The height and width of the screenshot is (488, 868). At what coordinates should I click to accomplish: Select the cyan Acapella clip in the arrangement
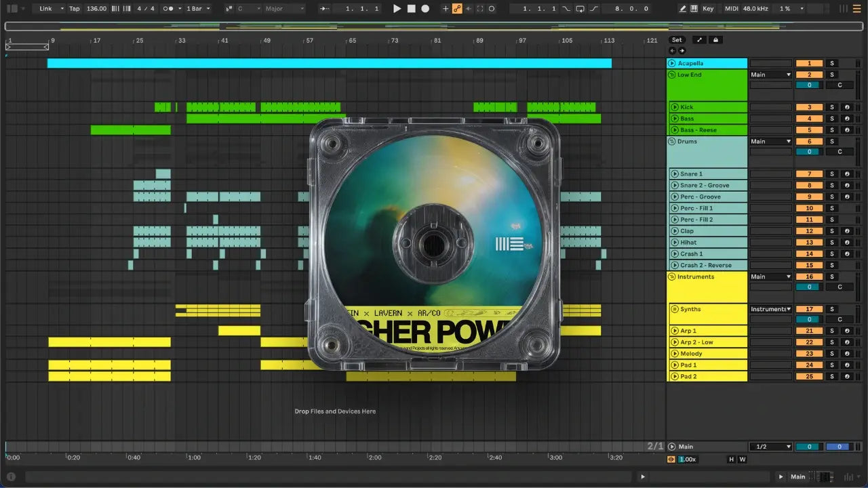(x=330, y=63)
